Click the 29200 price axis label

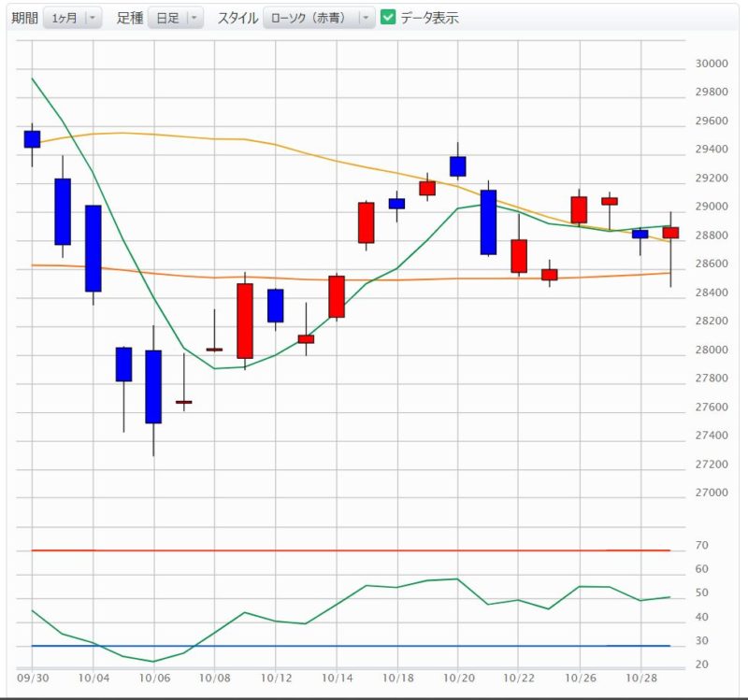tap(712, 178)
